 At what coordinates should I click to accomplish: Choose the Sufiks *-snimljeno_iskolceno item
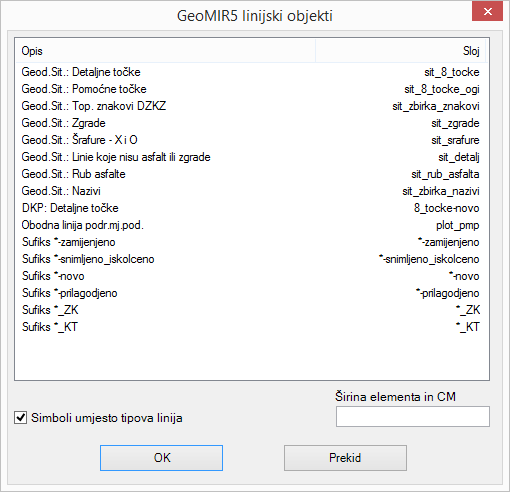[251, 259]
